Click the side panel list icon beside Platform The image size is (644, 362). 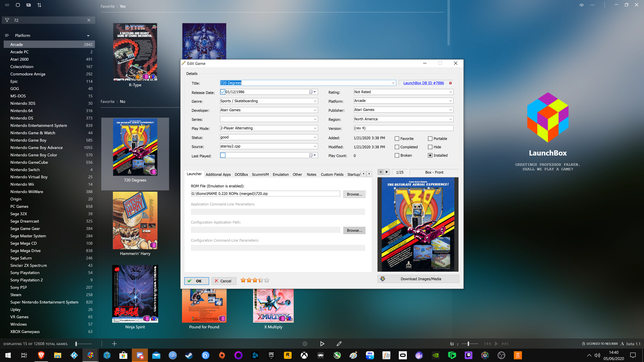[x=7, y=36]
